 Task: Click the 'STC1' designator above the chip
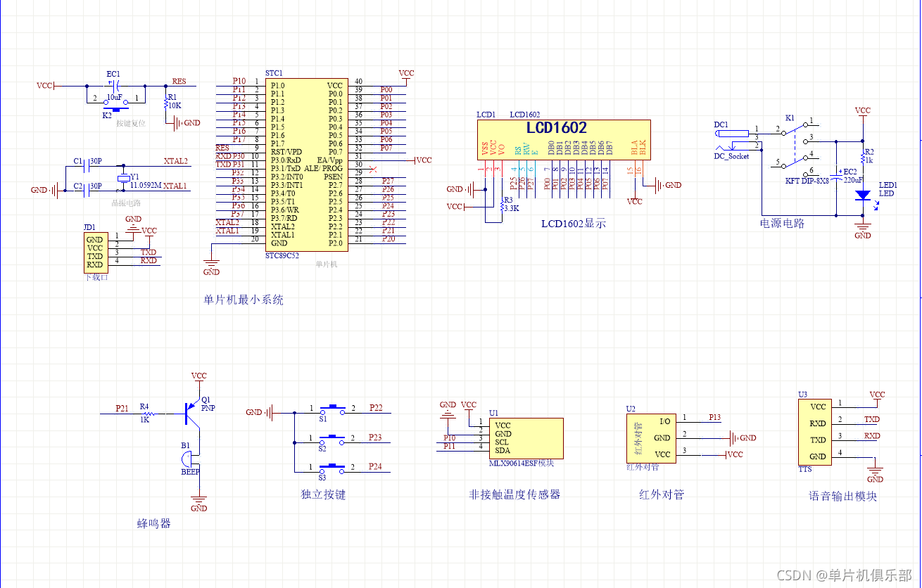pos(274,73)
